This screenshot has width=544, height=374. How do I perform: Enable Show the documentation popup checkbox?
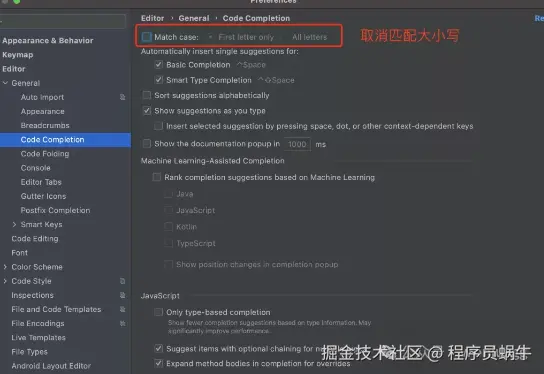tap(147, 144)
